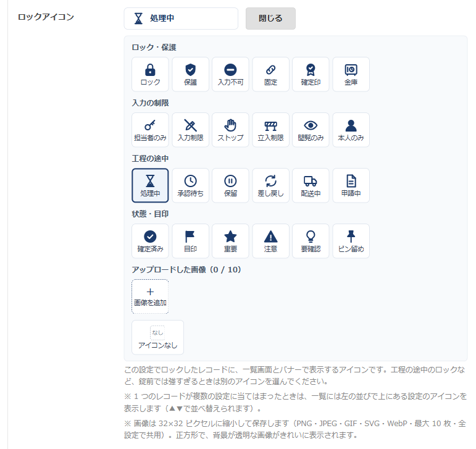This screenshot has width=476, height=449.
Task: Choose the 目印 flag icon
Action: click(190, 241)
